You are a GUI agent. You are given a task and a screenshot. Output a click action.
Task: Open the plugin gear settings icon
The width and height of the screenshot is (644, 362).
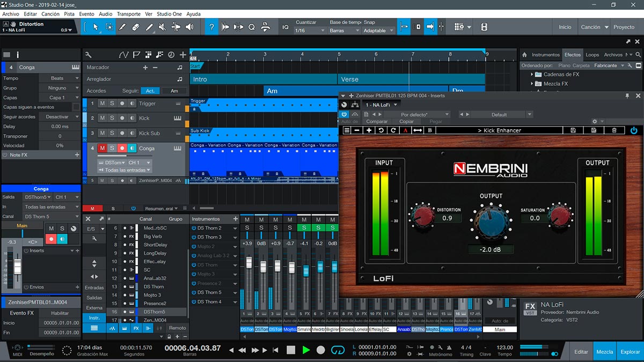[x=595, y=122]
